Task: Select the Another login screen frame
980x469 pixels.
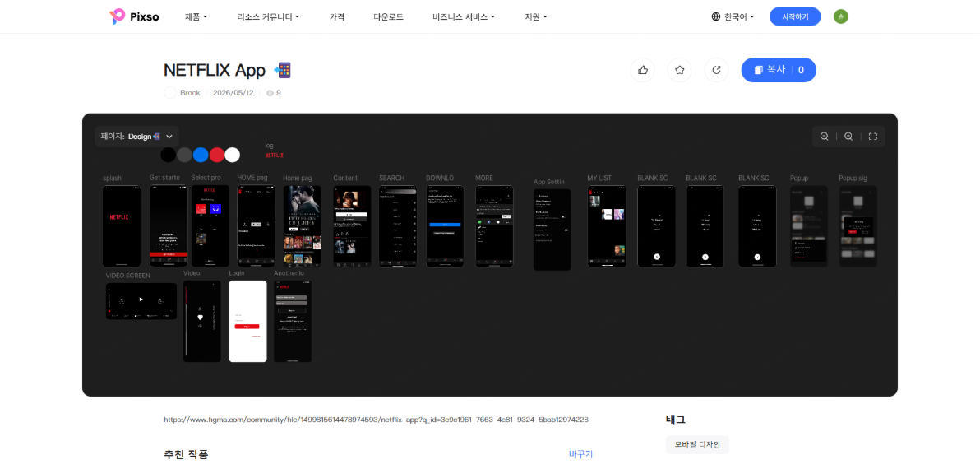Action: pyautogui.click(x=293, y=322)
